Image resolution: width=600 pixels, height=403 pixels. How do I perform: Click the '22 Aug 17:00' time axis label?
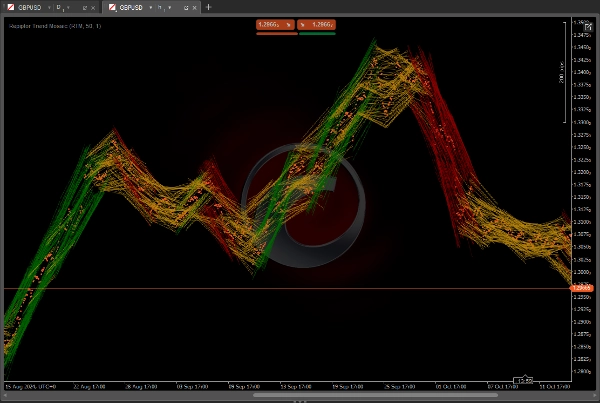click(x=89, y=387)
